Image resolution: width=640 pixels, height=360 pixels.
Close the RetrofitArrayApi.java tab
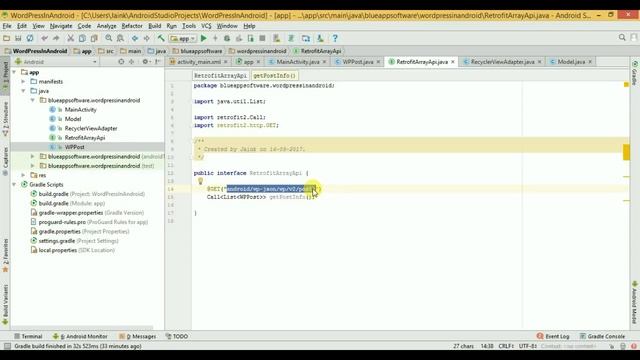[453, 62]
